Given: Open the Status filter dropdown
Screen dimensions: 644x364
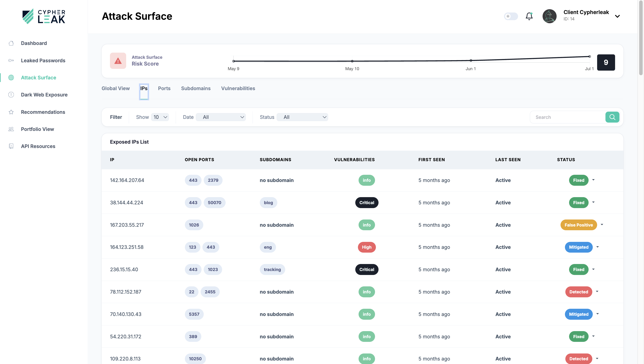Looking at the screenshot, I should pos(302,117).
